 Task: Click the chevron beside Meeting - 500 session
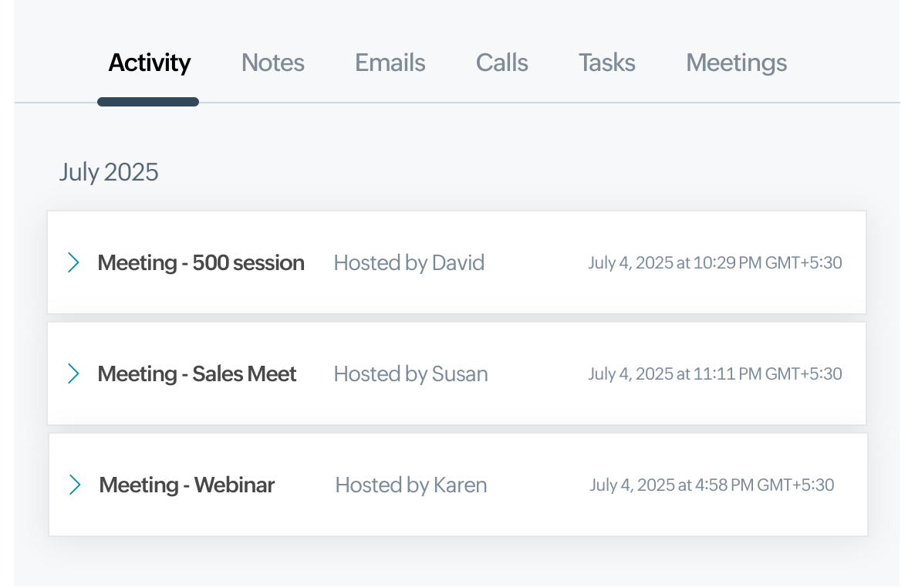(x=74, y=262)
